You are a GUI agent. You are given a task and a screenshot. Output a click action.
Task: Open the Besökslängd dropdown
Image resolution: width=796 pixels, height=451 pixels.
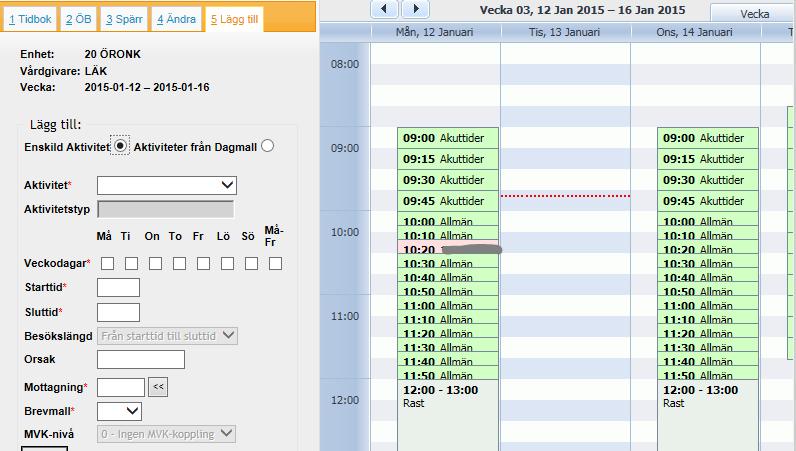point(168,336)
